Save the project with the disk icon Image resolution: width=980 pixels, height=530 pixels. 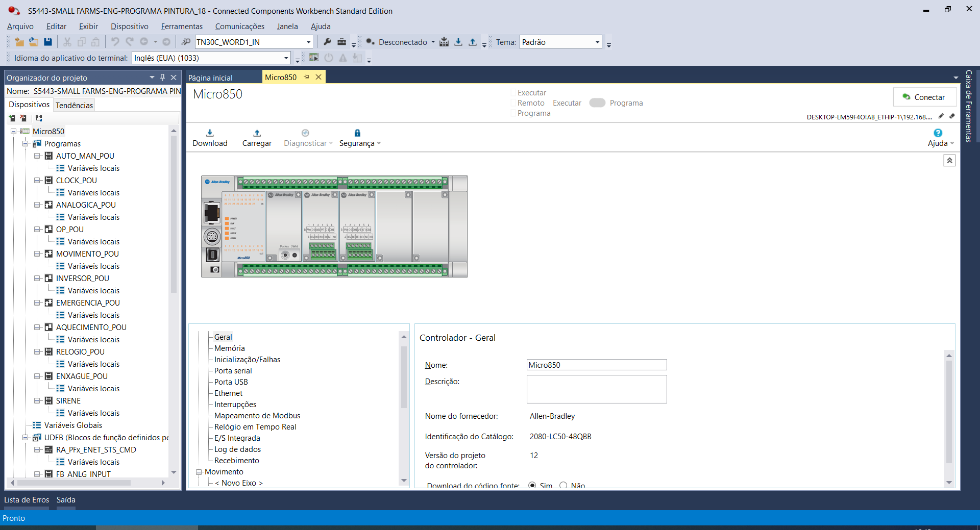pyautogui.click(x=48, y=42)
